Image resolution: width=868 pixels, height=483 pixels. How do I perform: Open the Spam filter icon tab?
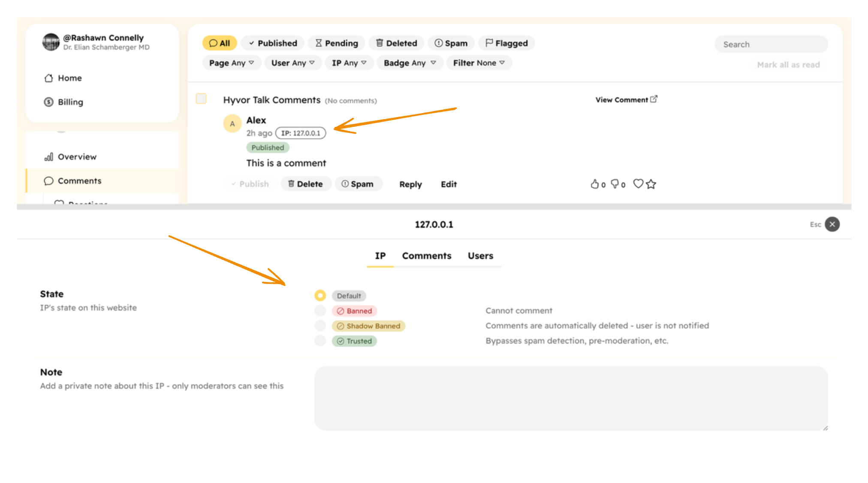point(450,43)
